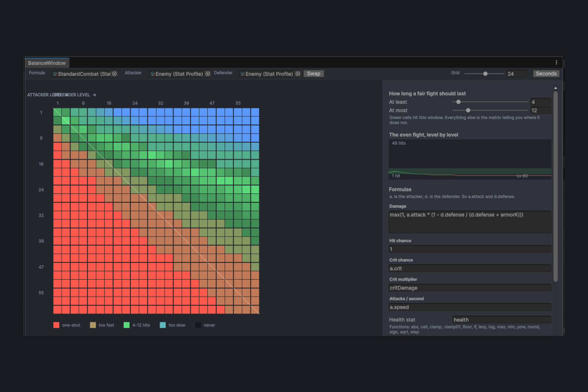Click the scroll-up arrow of the side panel
This screenshot has width=588, height=392.
click(555, 88)
